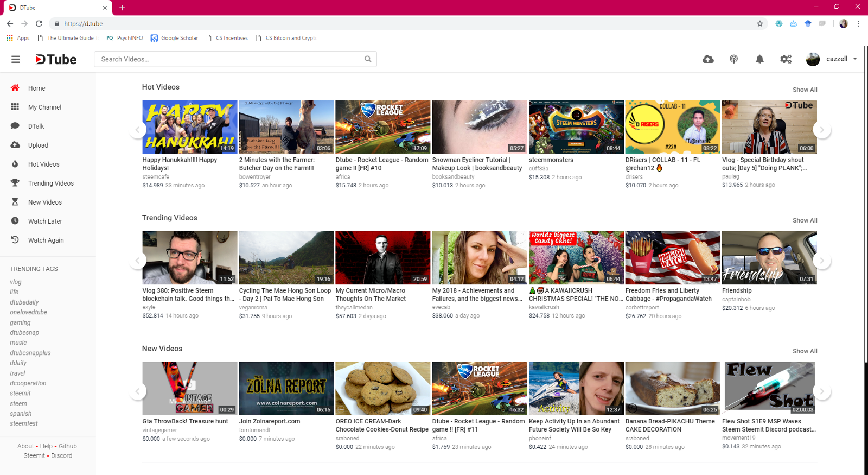Click the Search Videos input field
This screenshot has height=475, width=868.
[228, 59]
